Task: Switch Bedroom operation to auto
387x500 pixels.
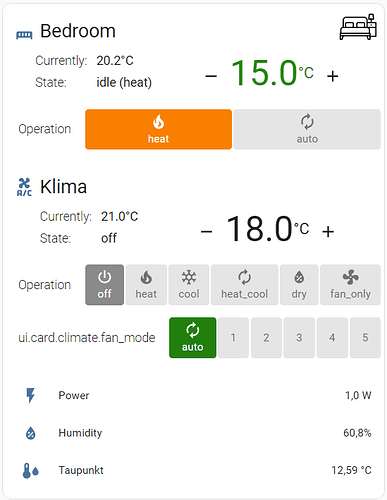Action: coord(307,129)
